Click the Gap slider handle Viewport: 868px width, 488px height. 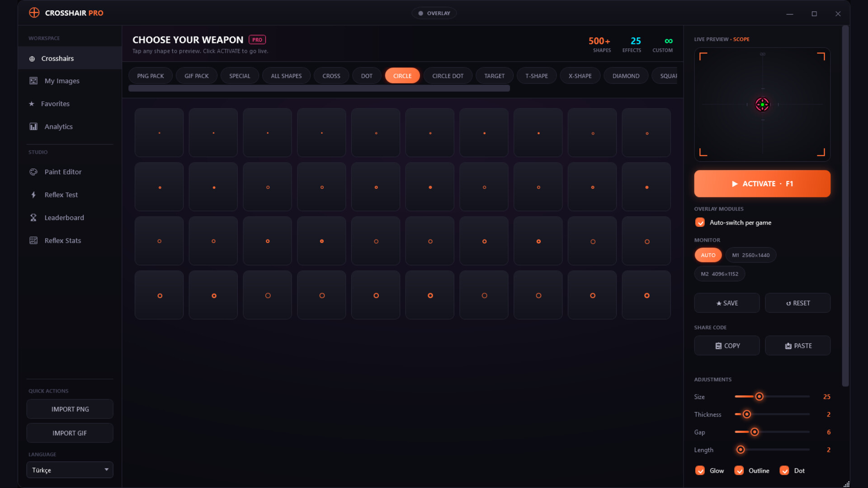tap(755, 432)
